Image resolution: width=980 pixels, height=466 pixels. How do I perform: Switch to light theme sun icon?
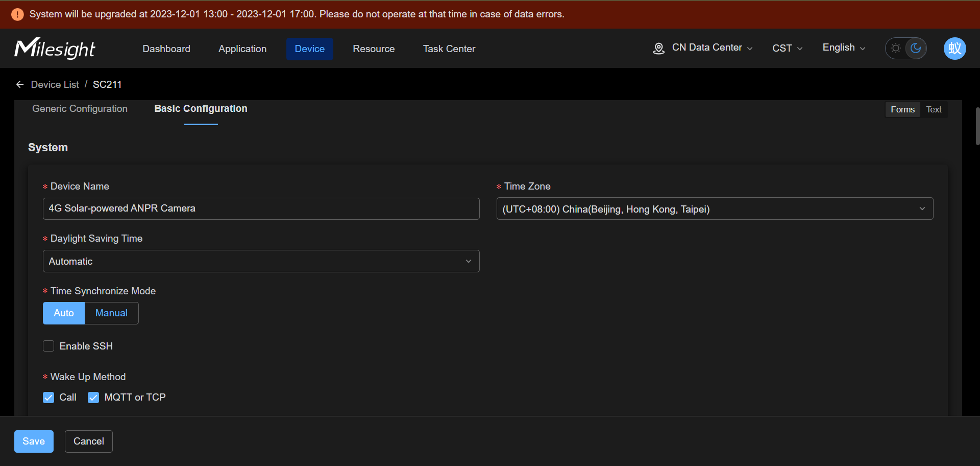coord(896,48)
